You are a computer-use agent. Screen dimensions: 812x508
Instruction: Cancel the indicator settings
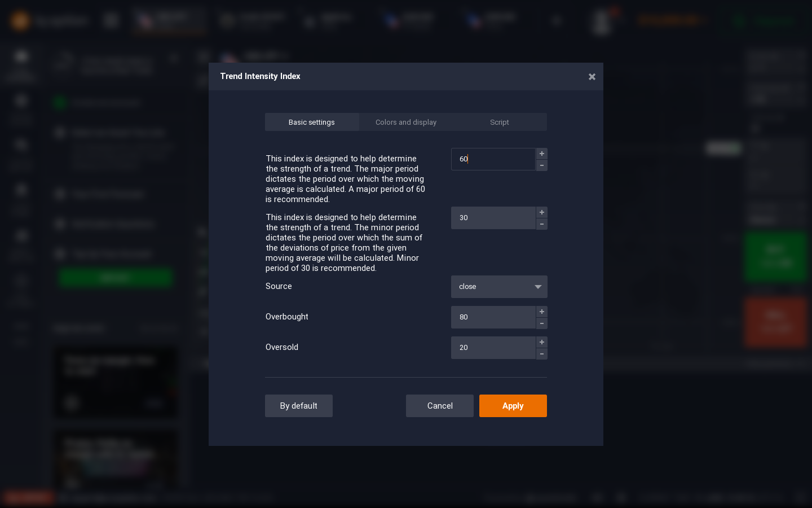click(440, 406)
